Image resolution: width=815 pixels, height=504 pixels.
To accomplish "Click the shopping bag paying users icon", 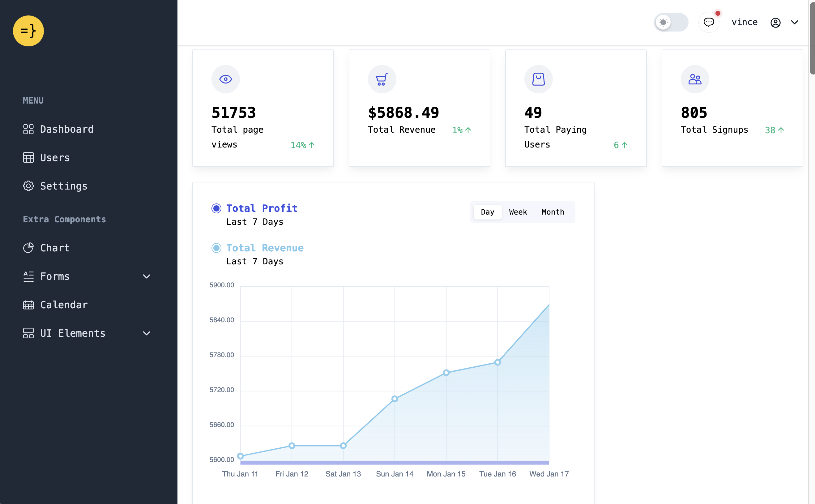I will (x=538, y=79).
